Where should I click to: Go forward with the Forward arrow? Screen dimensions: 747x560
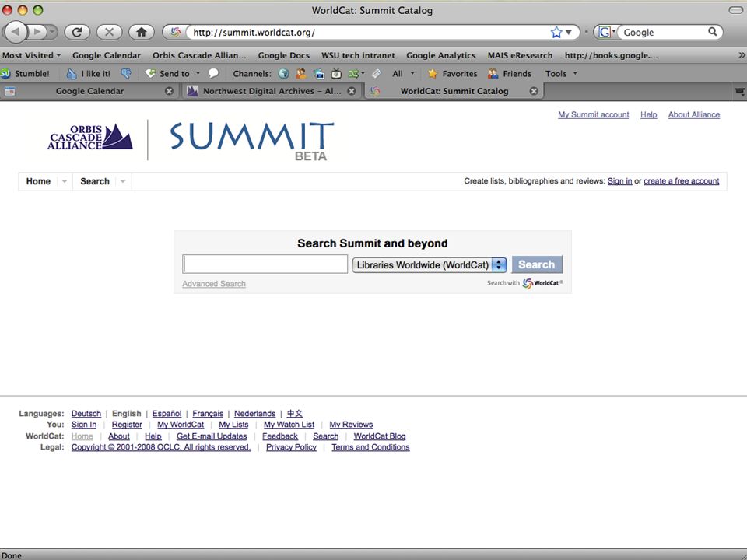click(37, 32)
